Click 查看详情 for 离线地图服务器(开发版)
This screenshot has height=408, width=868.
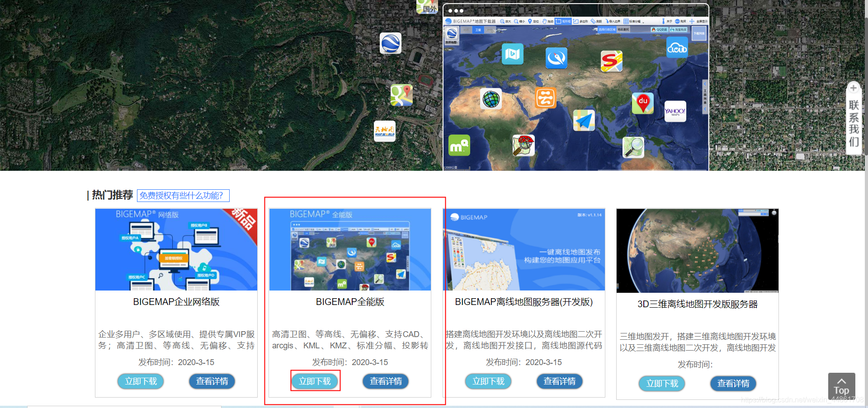(x=560, y=381)
